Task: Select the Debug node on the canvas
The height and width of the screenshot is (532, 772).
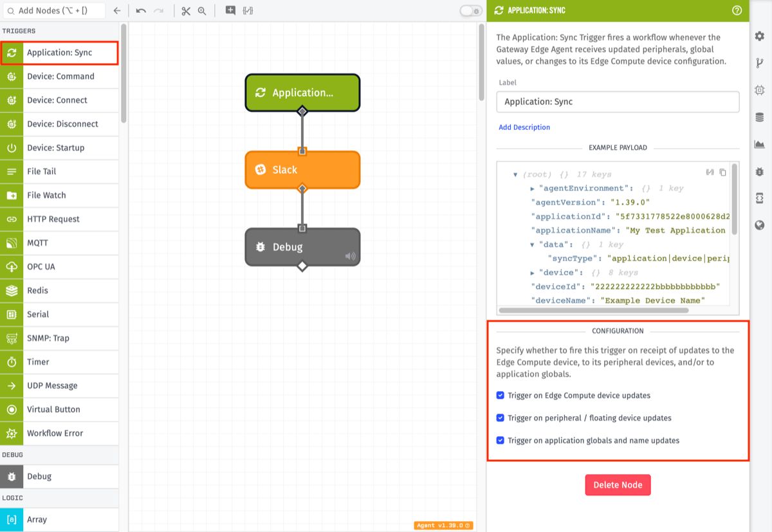Action: coord(302,247)
